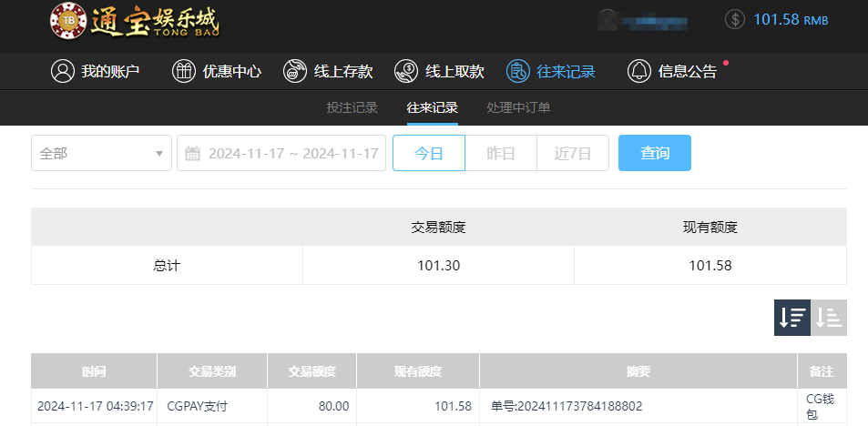Viewport: 868px width, 426px height.
Task: Click the Tong Bao casino logo
Action: [134, 22]
